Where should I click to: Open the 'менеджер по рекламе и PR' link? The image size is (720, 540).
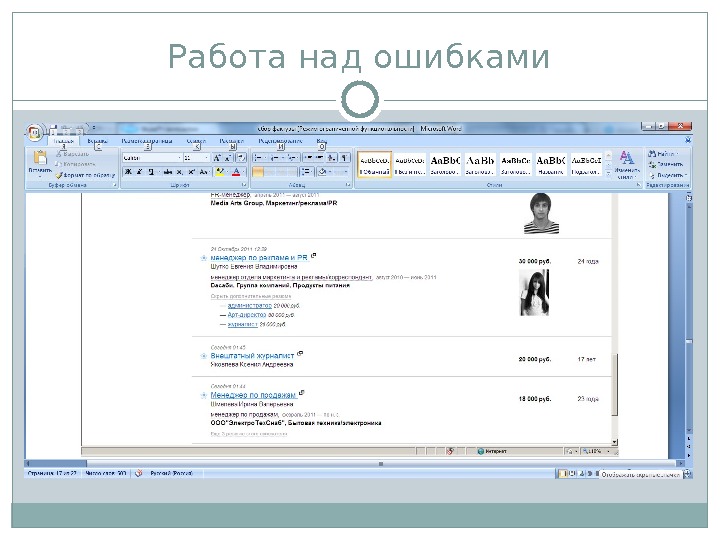coord(259,258)
